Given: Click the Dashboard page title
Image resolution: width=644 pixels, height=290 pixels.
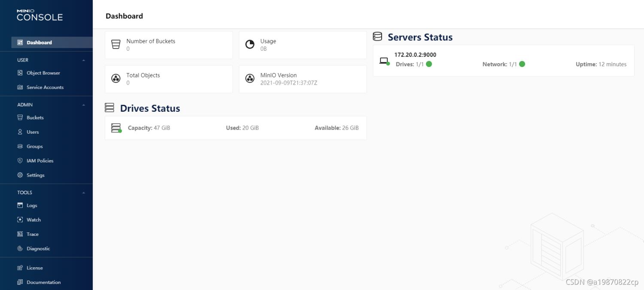Looking at the screenshot, I should 124,16.
